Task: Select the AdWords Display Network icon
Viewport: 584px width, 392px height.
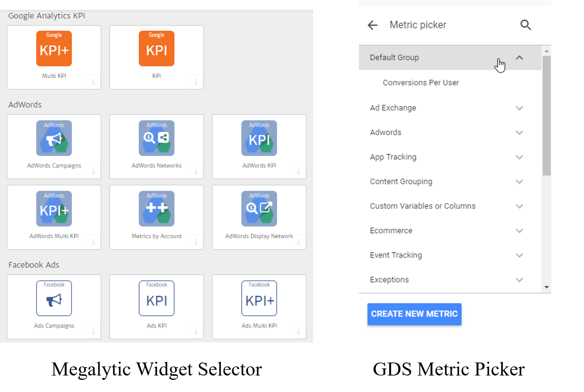Action: coord(259,208)
